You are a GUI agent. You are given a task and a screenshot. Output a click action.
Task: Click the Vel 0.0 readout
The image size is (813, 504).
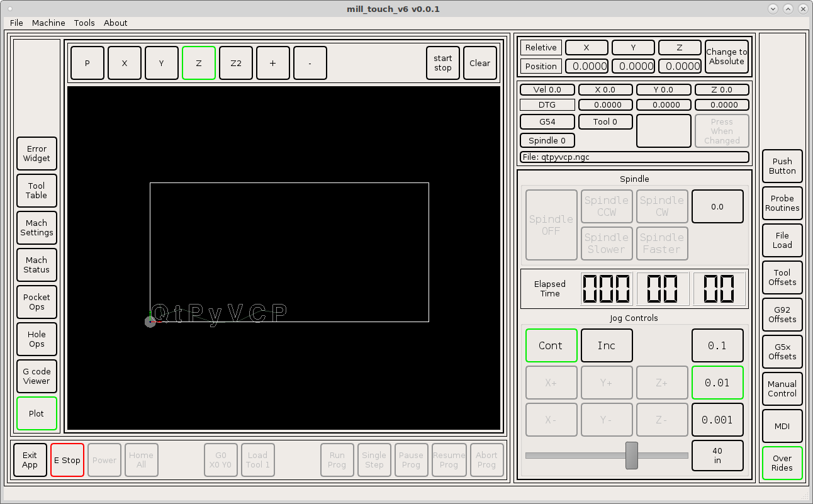pyautogui.click(x=547, y=89)
